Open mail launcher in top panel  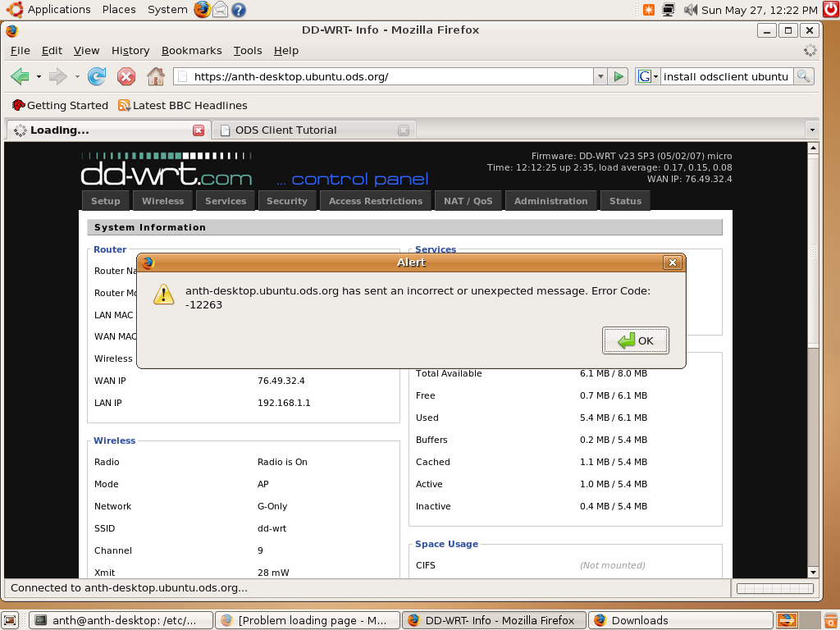[x=220, y=10]
